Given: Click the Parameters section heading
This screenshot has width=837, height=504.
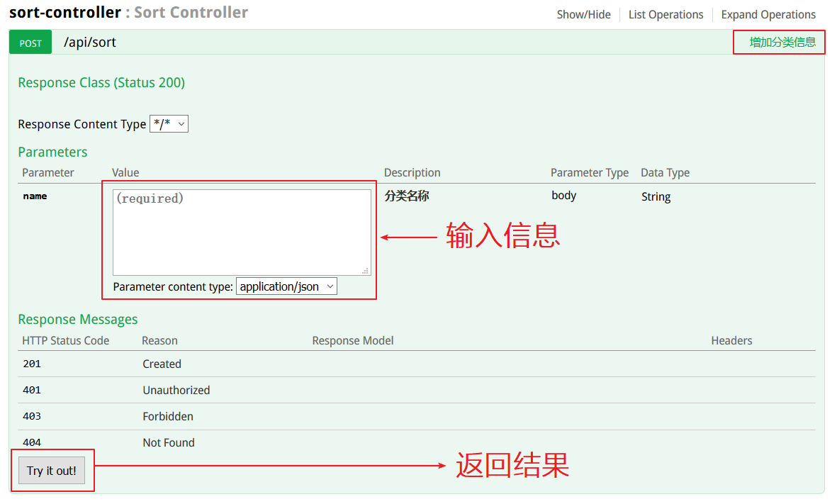Looking at the screenshot, I should tap(52, 152).
